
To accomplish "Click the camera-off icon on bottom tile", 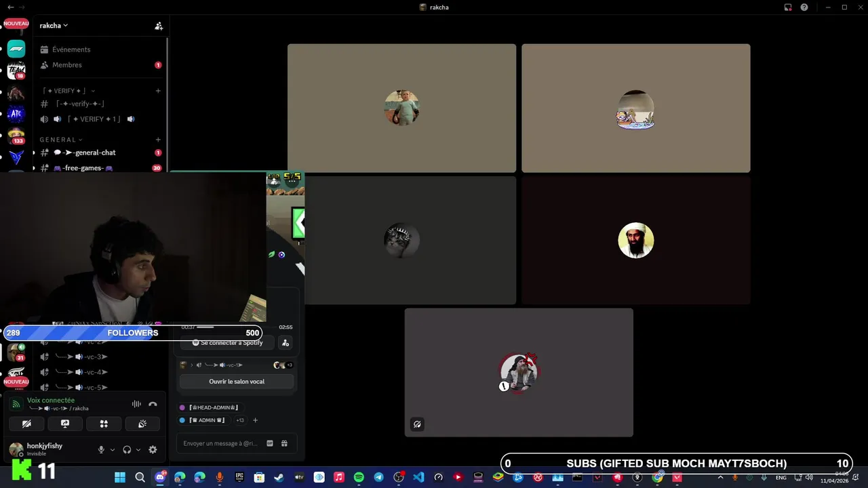I will tap(417, 424).
